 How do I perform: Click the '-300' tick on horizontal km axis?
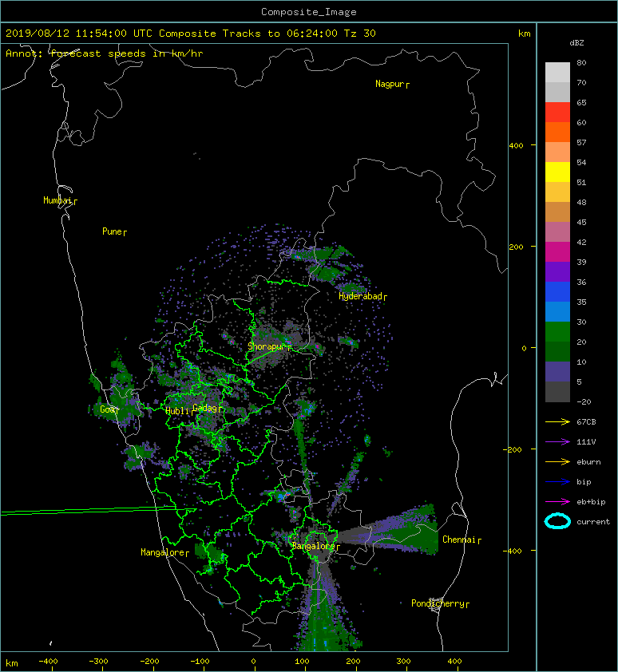click(x=99, y=662)
